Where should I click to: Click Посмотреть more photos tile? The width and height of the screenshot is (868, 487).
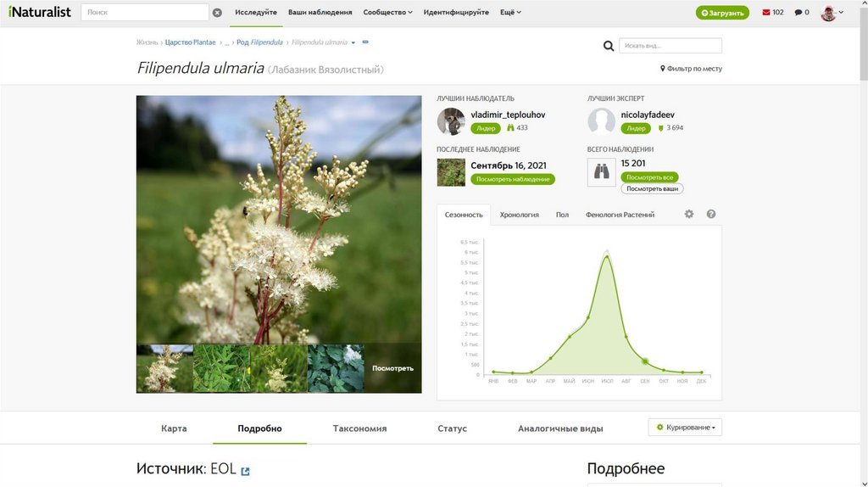(392, 368)
